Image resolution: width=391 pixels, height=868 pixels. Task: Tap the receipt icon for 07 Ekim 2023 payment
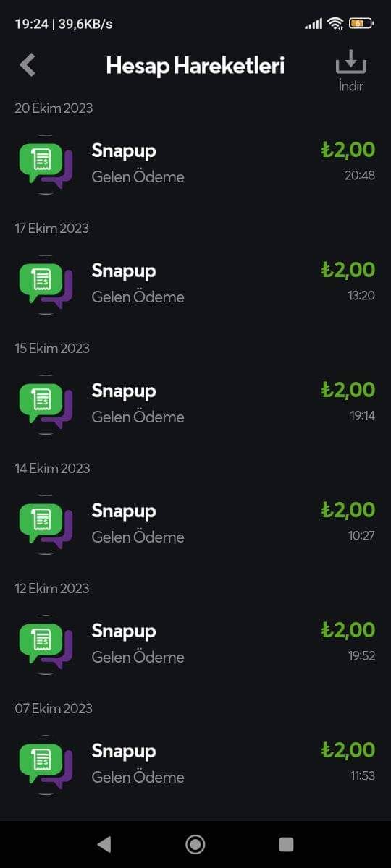point(46,765)
